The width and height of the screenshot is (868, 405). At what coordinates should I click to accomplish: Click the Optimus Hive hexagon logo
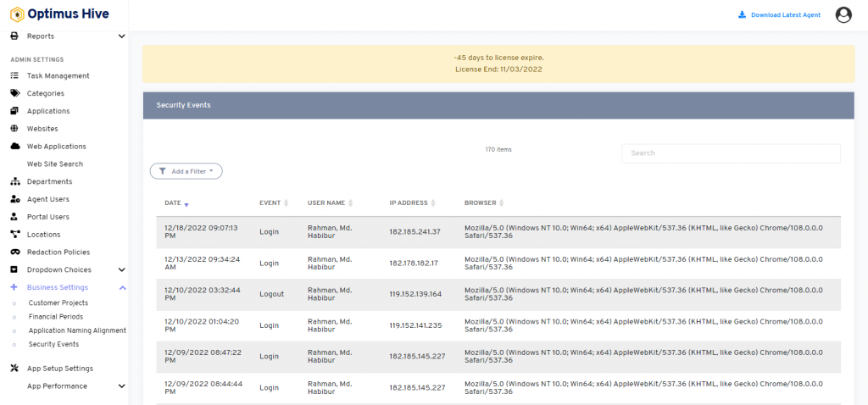click(17, 14)
